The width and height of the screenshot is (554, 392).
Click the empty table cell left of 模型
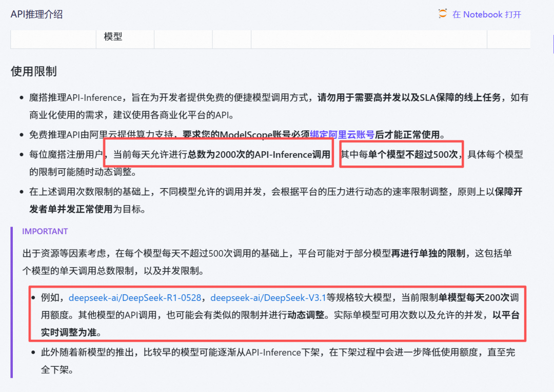click(53, 37)
